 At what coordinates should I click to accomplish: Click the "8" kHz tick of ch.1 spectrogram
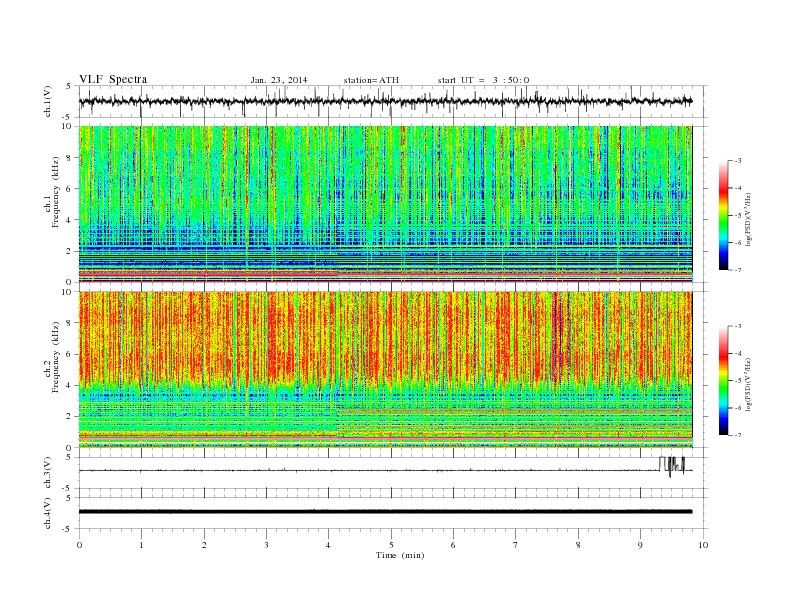pos(70,158)
